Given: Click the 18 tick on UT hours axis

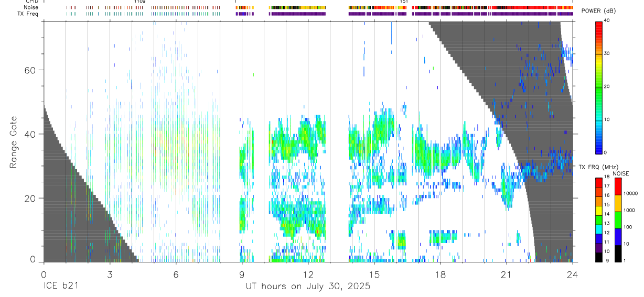Looking at the screenshot, I should [x=441, y=274].
